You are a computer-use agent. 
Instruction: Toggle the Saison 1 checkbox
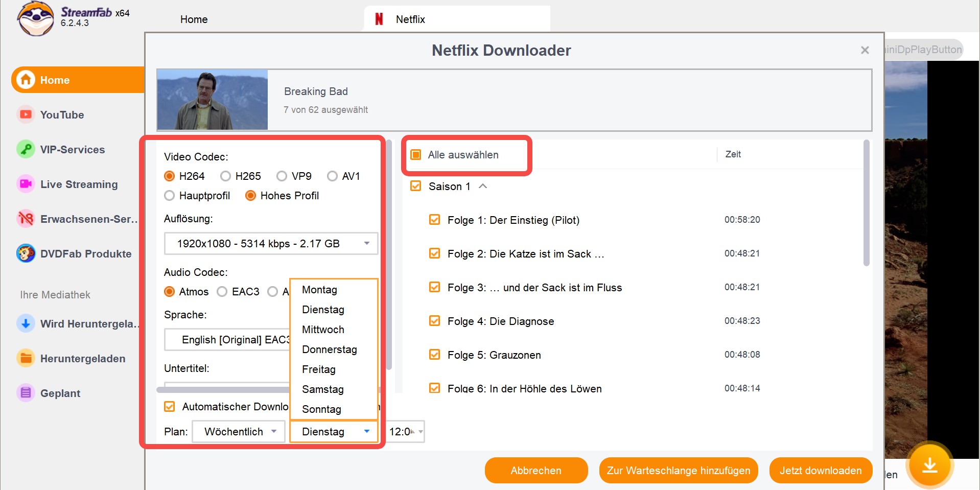(416, 186)
